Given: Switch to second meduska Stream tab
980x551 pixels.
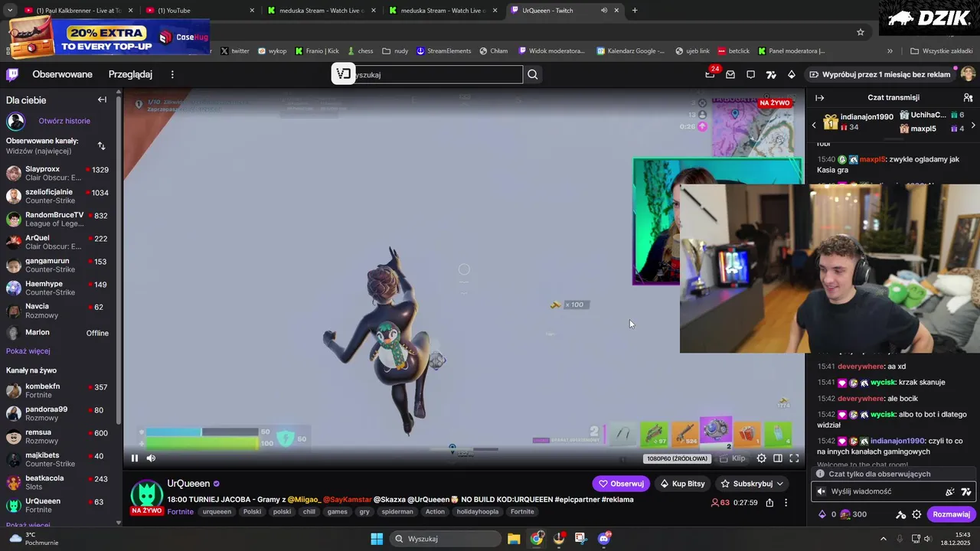Looking at the screenshot, I should point(441,11).
